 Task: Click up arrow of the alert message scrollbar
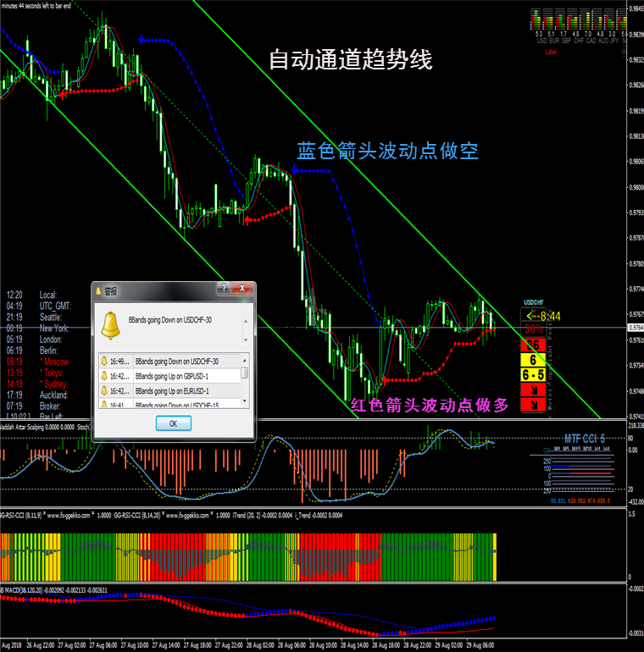coord(246,322)
